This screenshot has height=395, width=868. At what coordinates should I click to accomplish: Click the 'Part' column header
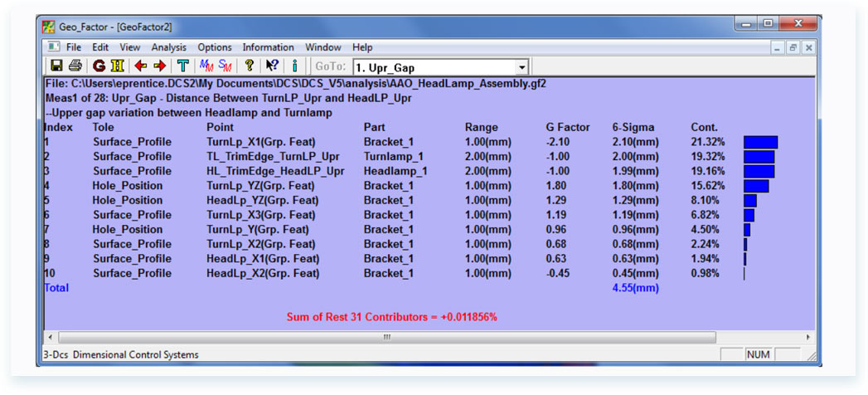tap(374, 128)
